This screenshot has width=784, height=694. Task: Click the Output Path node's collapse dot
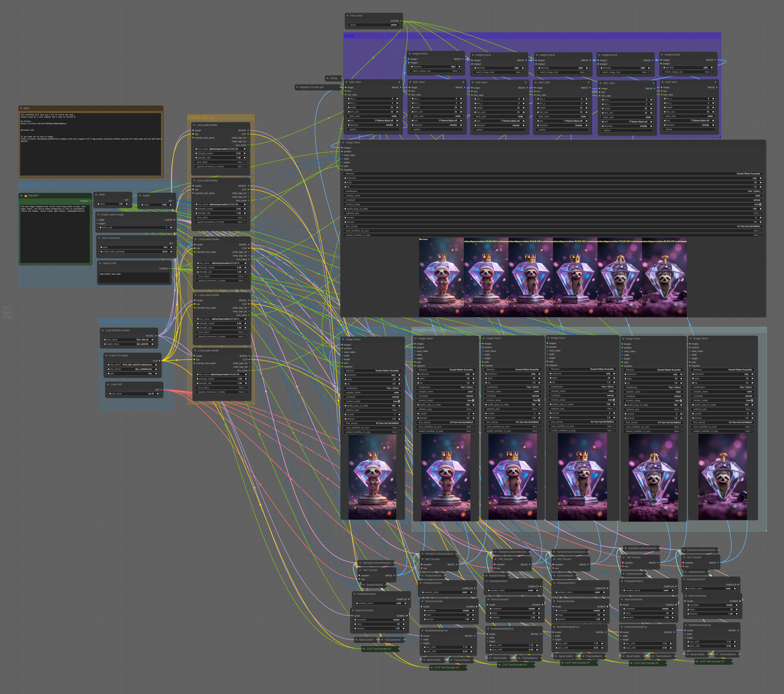point(100,263)
